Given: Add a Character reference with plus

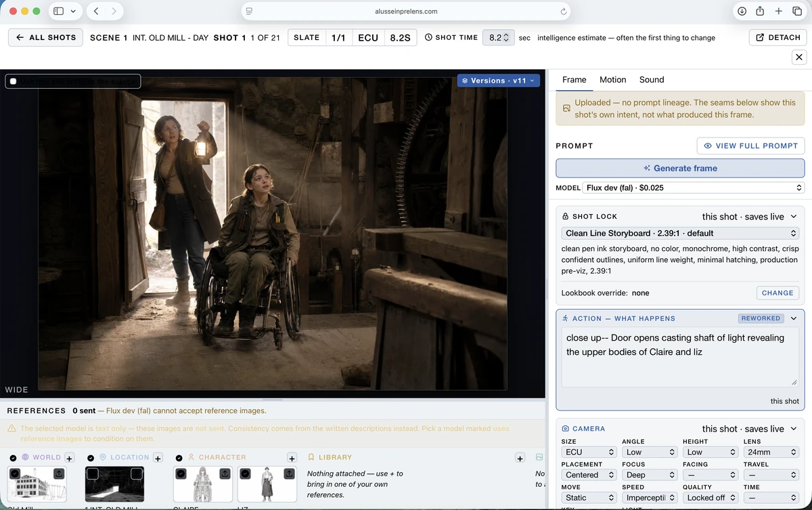Looking at the screenshot, I should tap(292, 459).
